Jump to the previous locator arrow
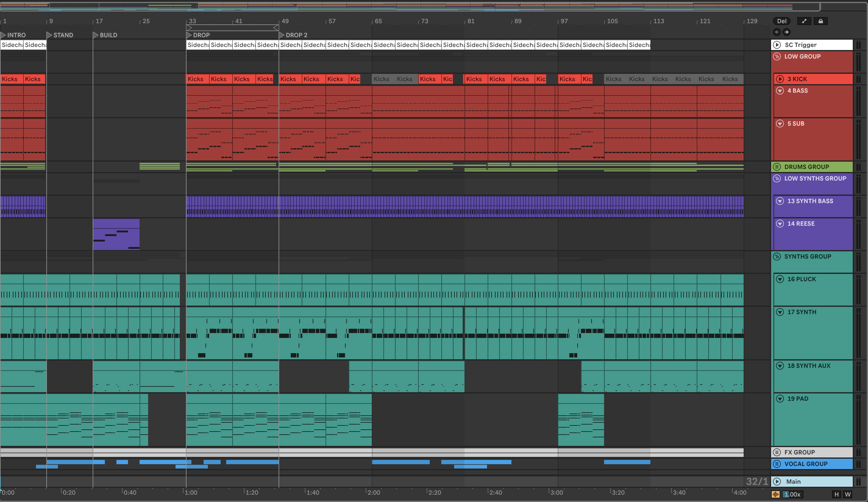The height and width of the screenshot is (502, 868). click(x=777, y=32)
